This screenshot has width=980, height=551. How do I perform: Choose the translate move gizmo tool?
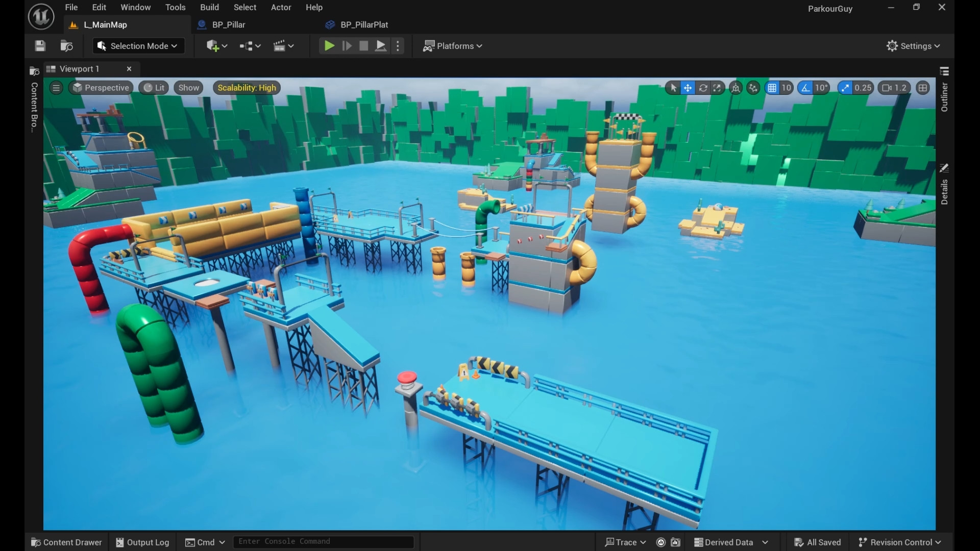[x=688, y=88]
